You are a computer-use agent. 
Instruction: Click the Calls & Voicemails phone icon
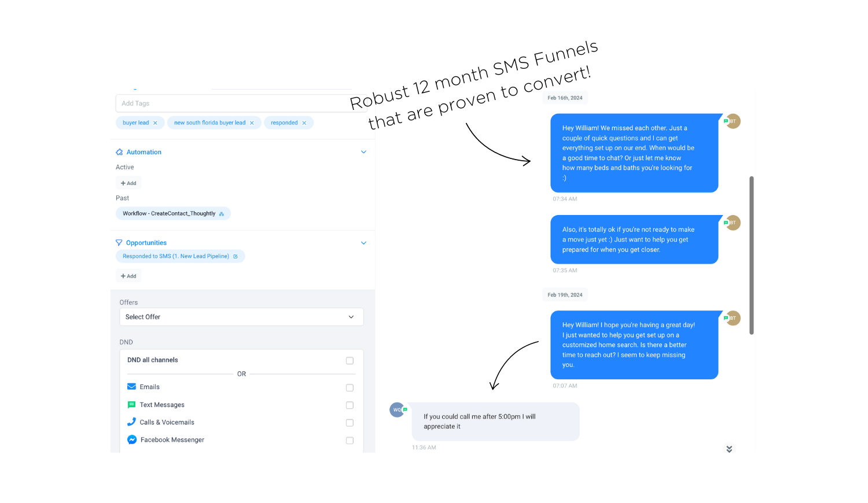point(131,422)
